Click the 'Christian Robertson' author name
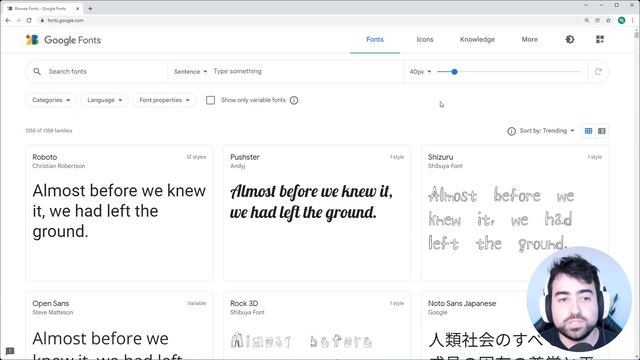Screen dimensions: 640x360 tap(59, 166)
